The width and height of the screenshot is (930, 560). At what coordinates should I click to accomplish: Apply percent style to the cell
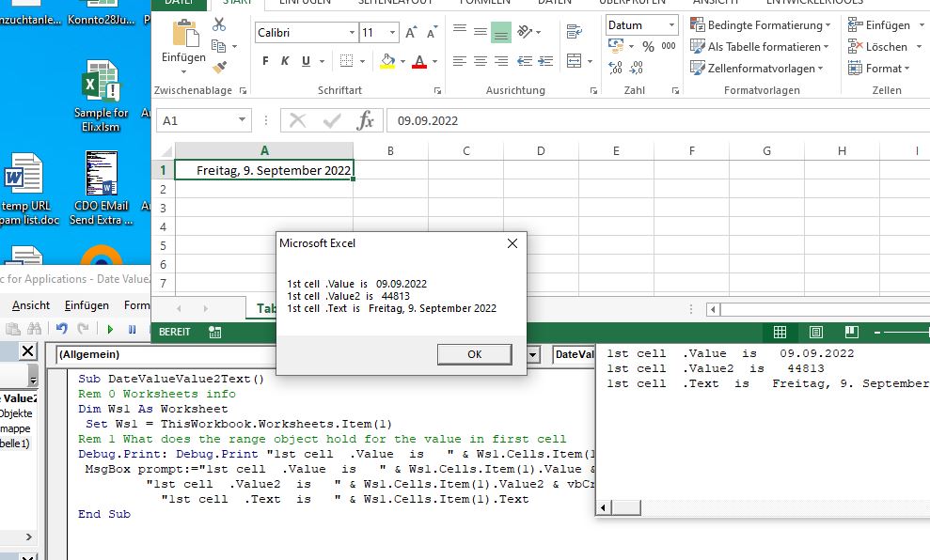coord(648,46)
